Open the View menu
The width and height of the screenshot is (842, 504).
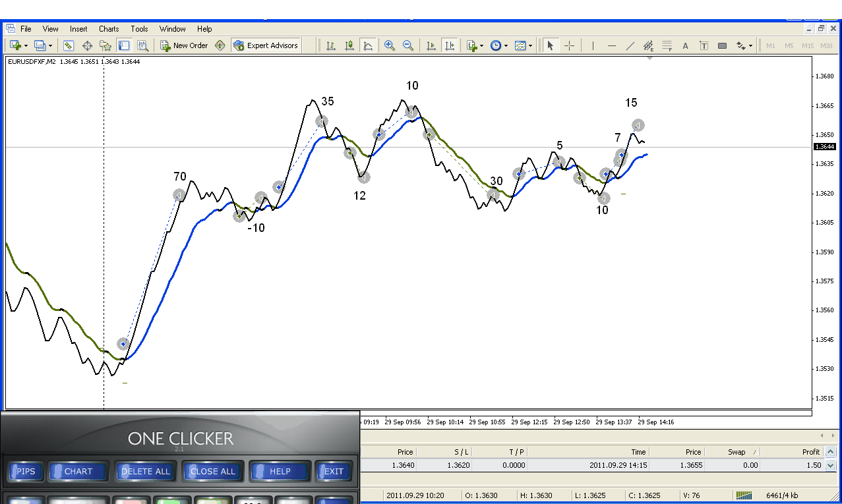(50, 29)
